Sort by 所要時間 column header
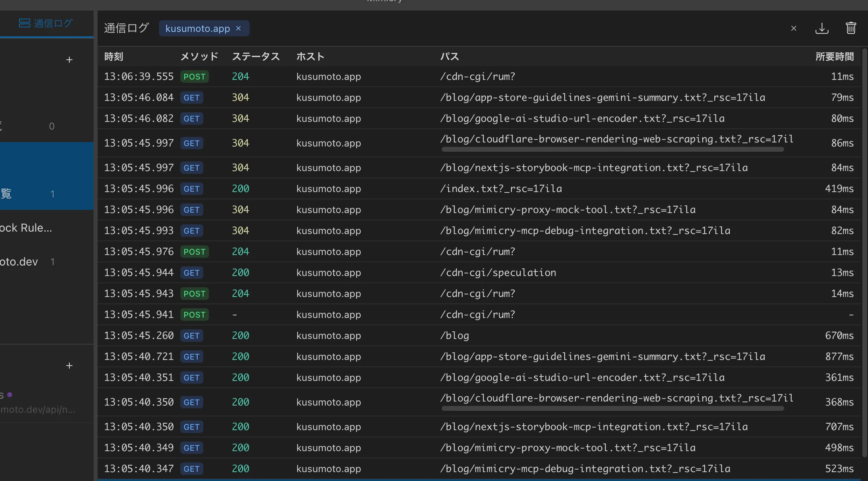The height and width of the screenshot is (481, 868). click(x=835, y=56)
